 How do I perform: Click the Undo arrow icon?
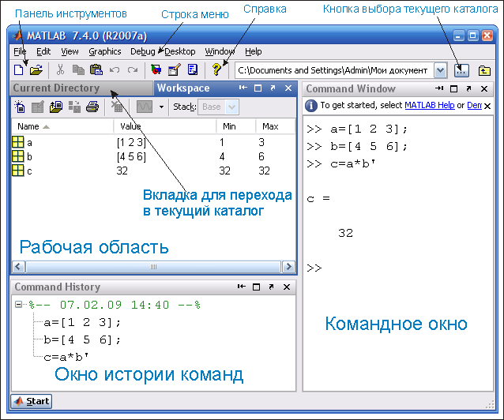click(115, 69)
